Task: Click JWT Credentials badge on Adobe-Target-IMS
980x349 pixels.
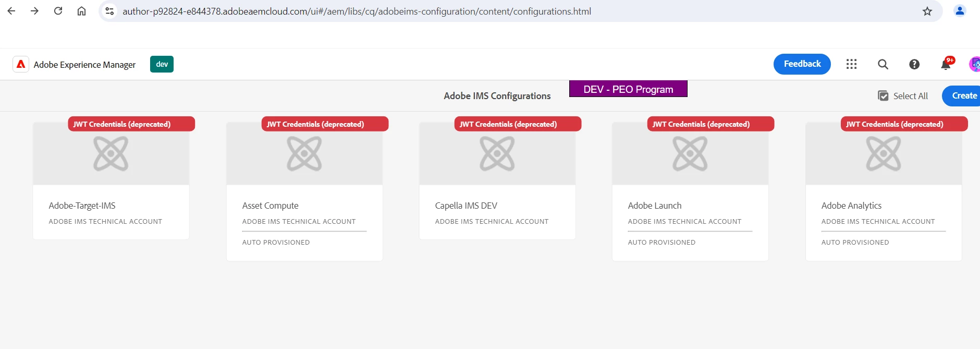Action: click(x=131, y=124)
